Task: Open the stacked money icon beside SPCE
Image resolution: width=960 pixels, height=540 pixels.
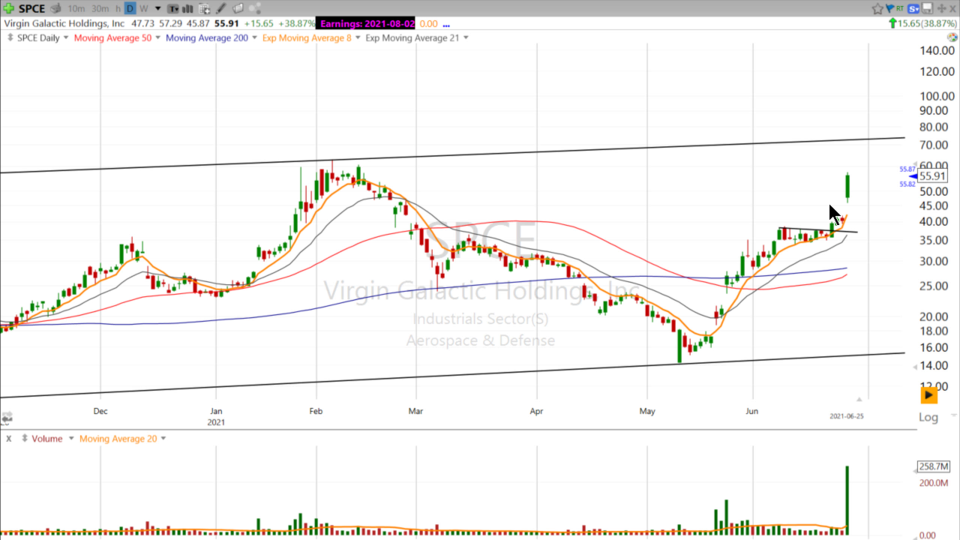Action: point(56,9)
